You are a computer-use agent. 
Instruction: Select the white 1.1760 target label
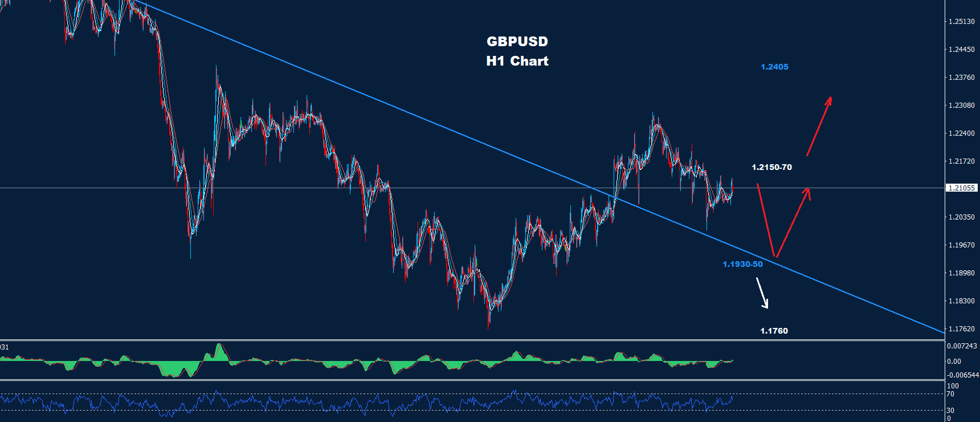pos(774,331)
